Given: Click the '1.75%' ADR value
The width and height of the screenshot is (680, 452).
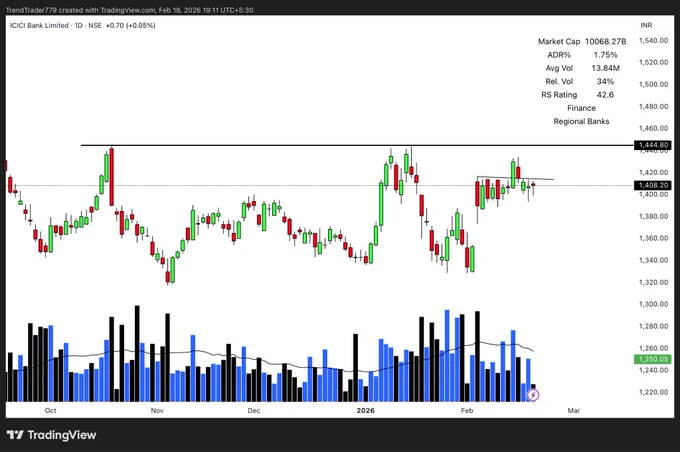Looking at the screenshot, I should pos(605,55).
